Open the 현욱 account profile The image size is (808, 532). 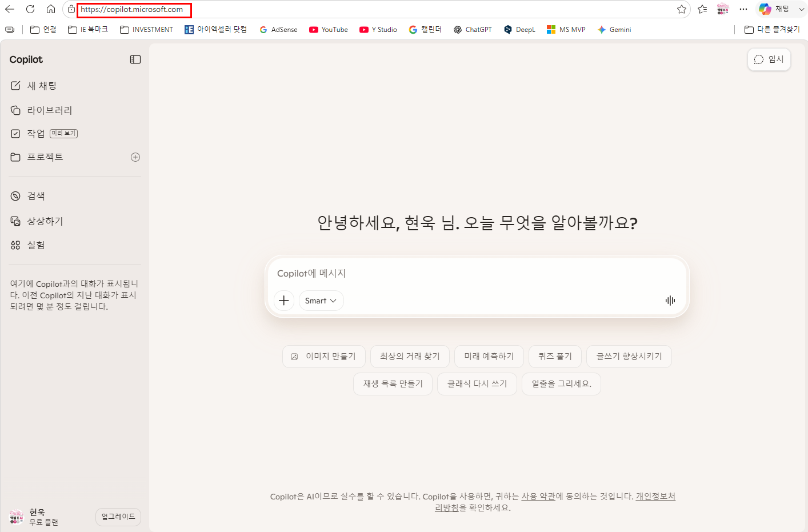[34, 517]
